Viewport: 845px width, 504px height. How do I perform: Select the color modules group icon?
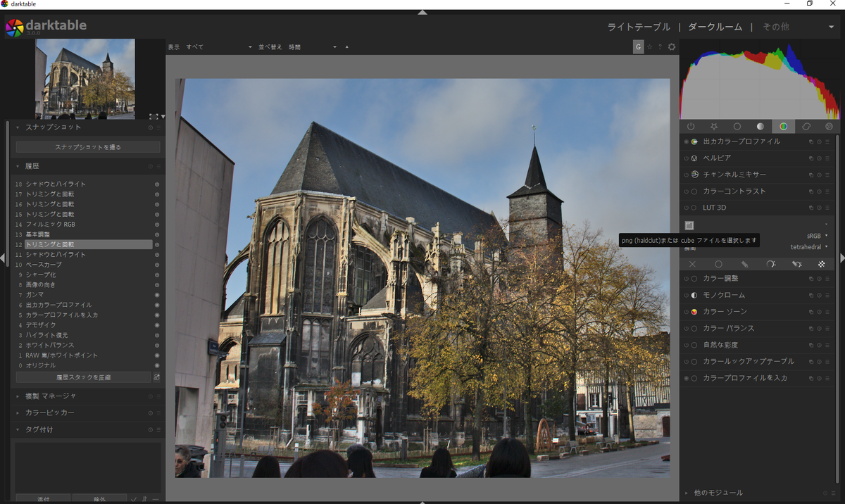point(782,126)
